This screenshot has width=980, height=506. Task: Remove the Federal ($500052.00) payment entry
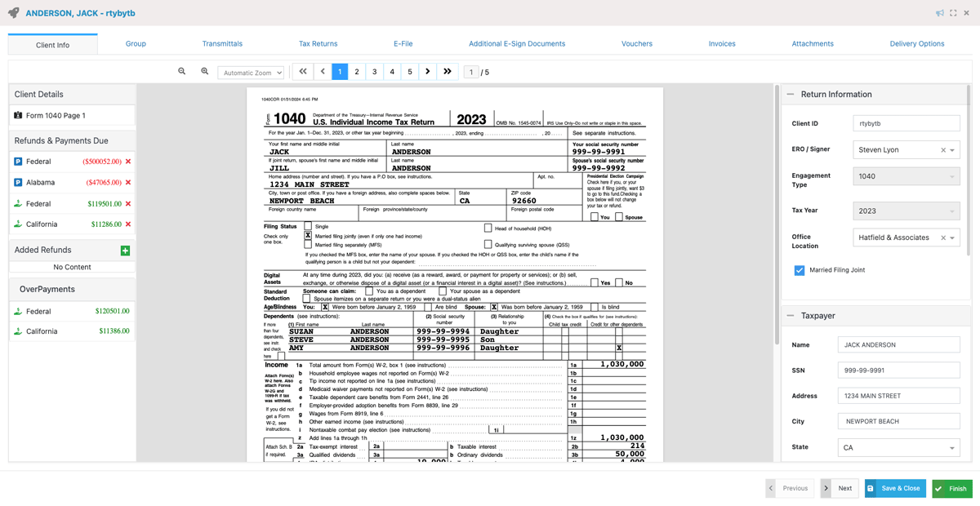click(127, 162)
